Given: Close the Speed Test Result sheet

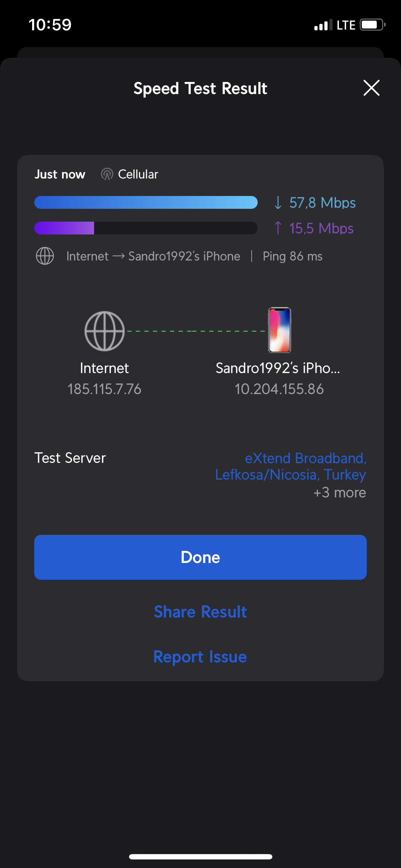Looking at the screenshot, I should tap(371, 88).
